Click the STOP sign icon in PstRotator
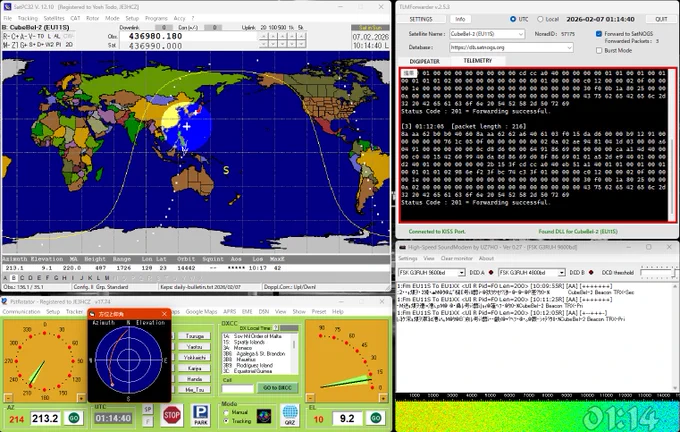Viewport: 680px width, 432px height. (172, 415)
